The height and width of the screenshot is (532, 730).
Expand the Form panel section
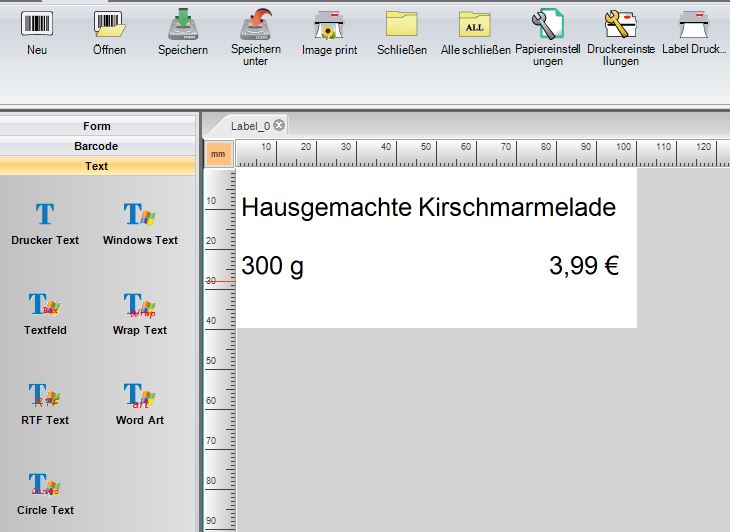tap(97, 126)
